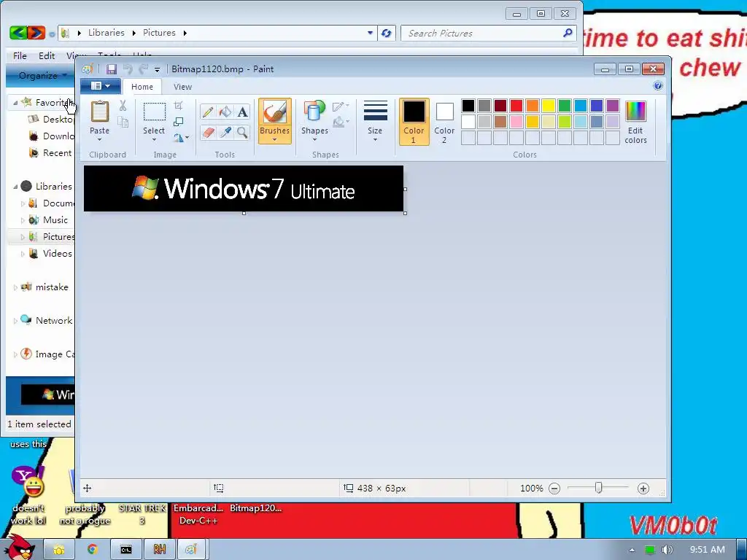Click the Windows preview thumbnail in Explorer
Viewport: 747px width, 560px height.
click(x=47, y=394)
